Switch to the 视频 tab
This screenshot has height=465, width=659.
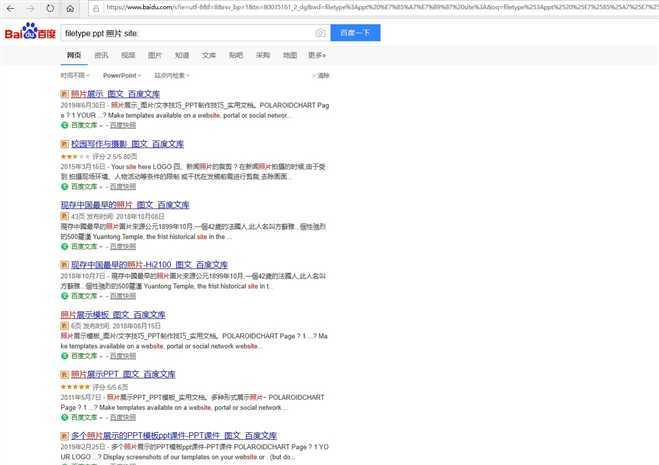[128, 55]
